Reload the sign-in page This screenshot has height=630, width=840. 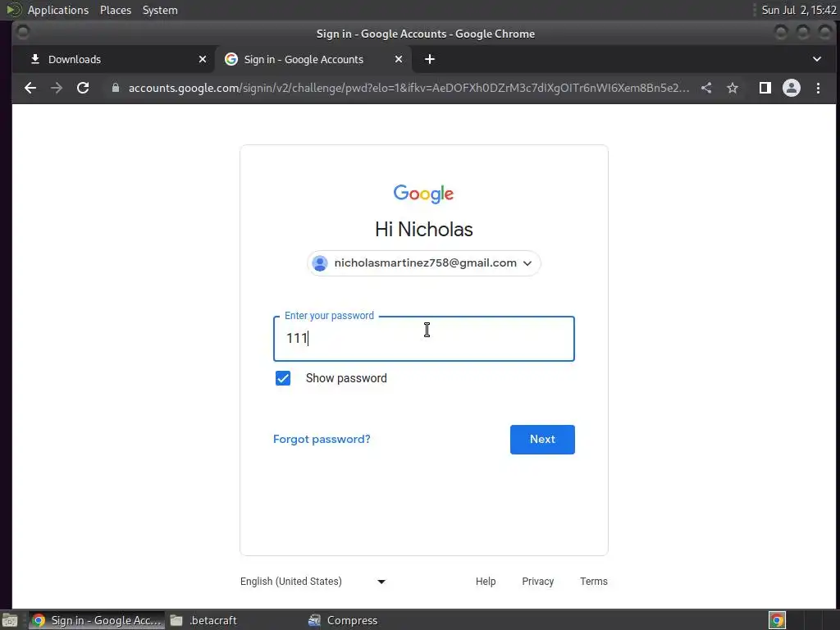pyautogui.click(x=83, y=88)
